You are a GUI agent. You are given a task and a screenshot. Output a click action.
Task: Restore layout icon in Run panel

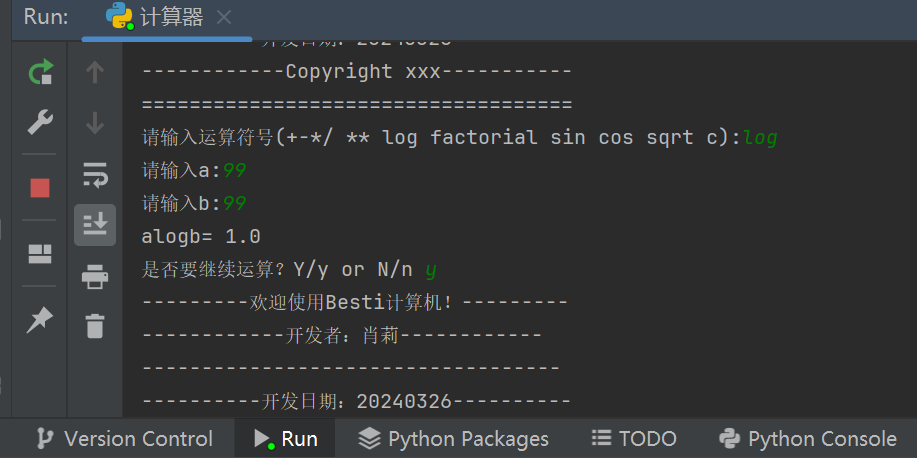[x=40, y=253]
